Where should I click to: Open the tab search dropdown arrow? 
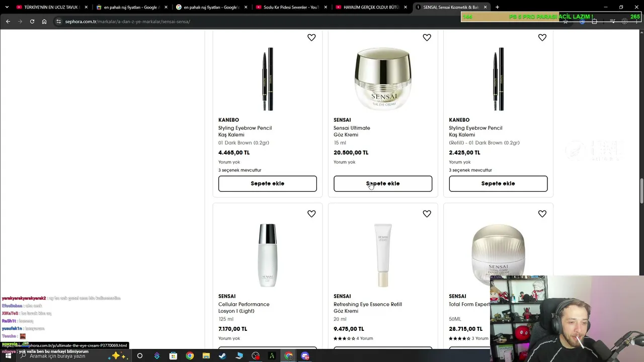pyautogui.click(x=7, y=7)
